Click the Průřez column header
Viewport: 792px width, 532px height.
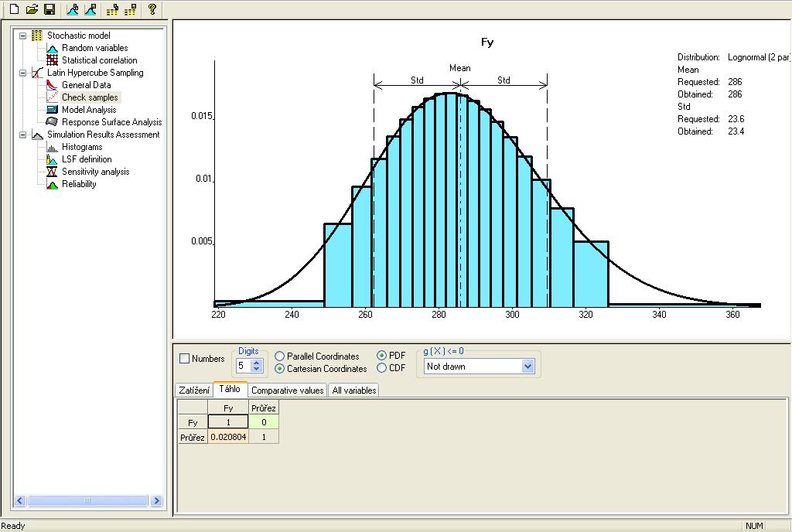point(264,408)
